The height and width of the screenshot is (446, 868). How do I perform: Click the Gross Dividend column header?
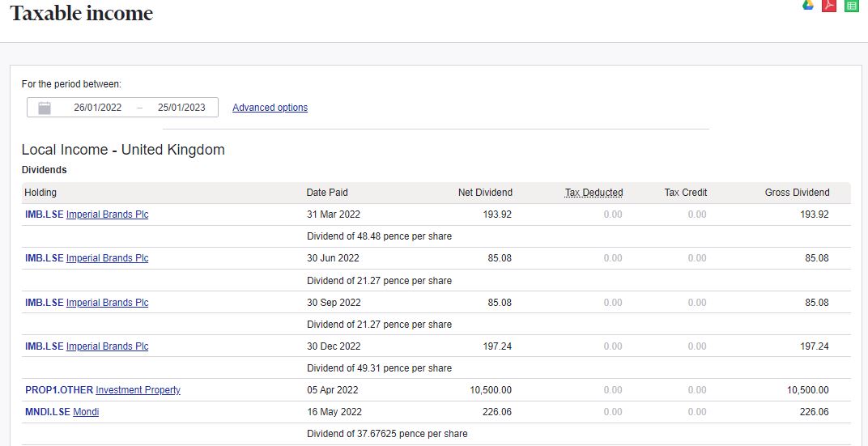[x=797, y=193]
